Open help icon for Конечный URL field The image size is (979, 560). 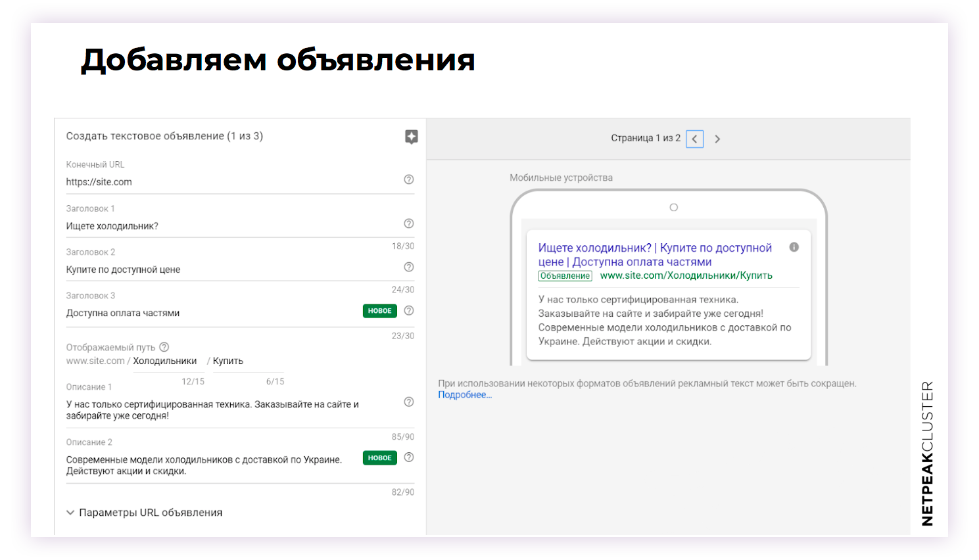[x=409, y=179]
